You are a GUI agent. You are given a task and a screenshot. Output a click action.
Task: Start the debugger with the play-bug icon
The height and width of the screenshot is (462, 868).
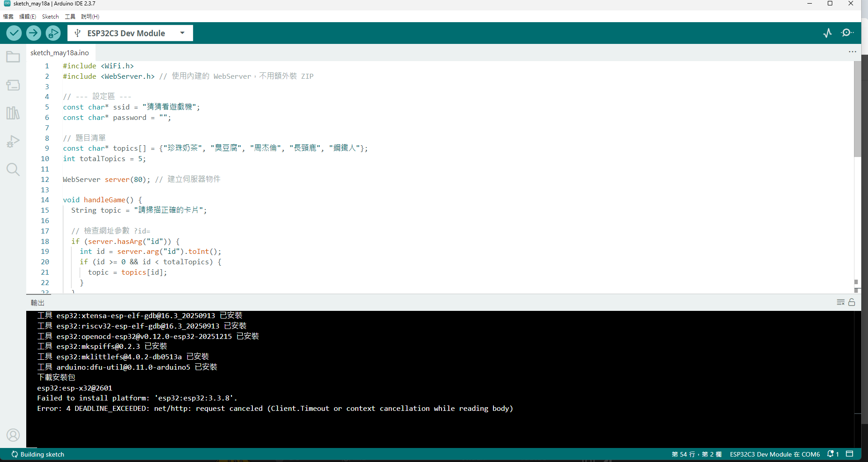coord(53,33)
